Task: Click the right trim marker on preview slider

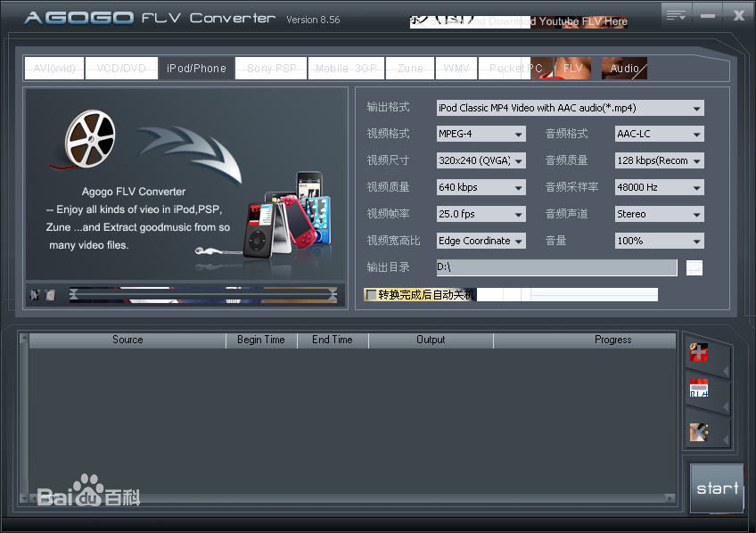Action: pyautogui.click(x=333, y=294)
